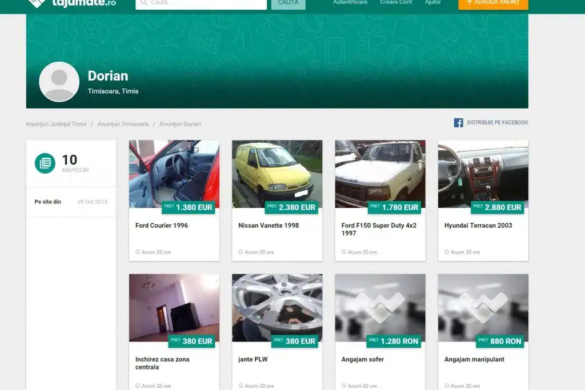Click the 2.380 EUR price tag
Screen dimensions: 585x390
click(291, 208)
